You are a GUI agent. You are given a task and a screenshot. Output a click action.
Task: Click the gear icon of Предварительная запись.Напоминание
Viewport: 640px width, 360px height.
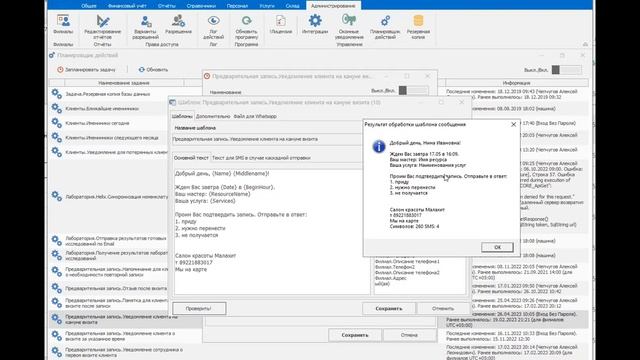57,272
